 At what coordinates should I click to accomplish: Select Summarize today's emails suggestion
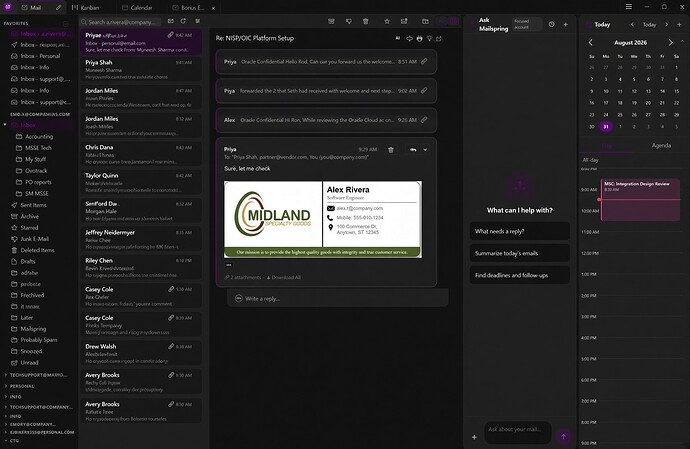pos(520,253)
